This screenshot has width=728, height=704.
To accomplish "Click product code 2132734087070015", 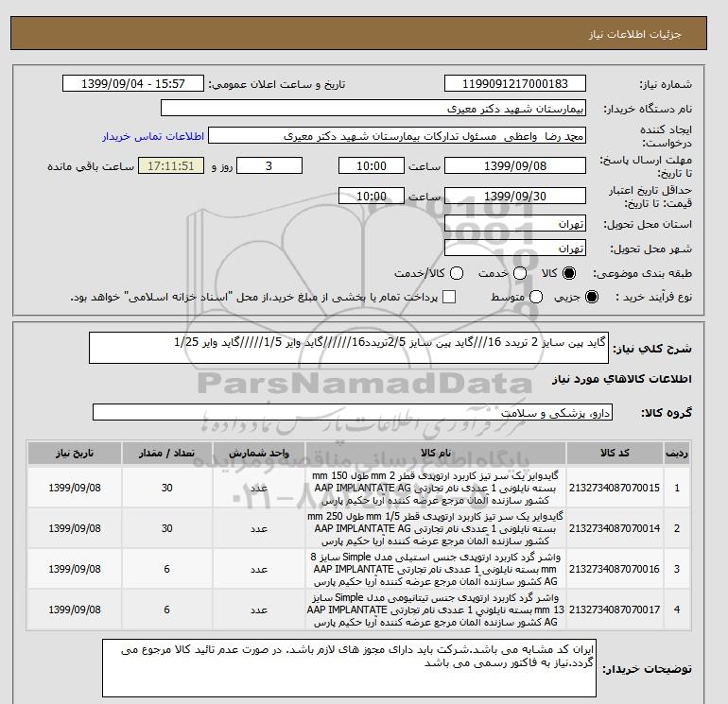I will click(x=615, y=488).
